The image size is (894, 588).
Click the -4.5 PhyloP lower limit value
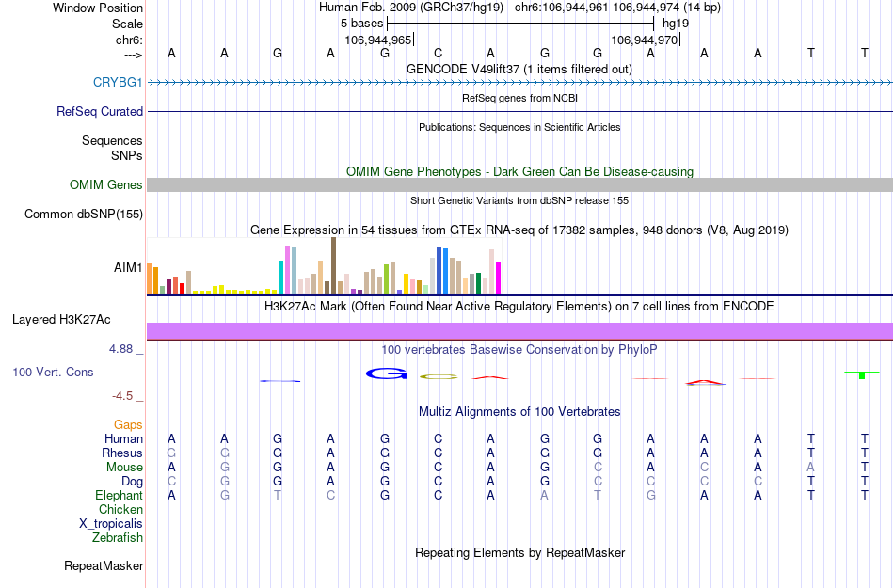122,395
